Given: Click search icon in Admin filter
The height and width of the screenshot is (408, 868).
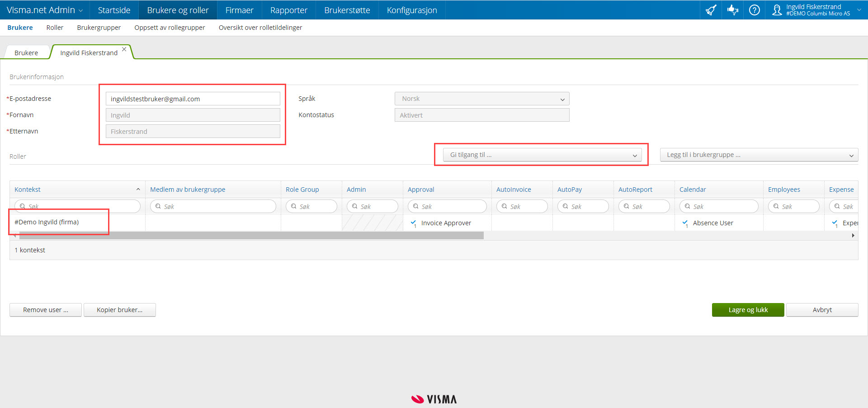Looking at the screenshot, I should (355, 206).
